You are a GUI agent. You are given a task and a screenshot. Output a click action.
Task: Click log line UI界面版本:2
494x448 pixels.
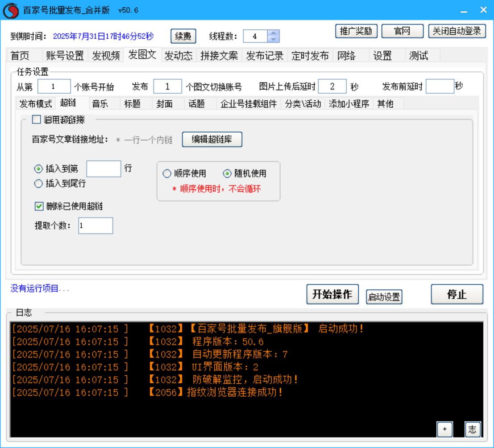point(135,367)
